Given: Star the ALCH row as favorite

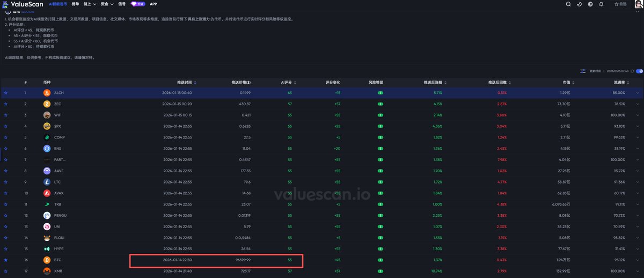Looking at the screenshot, I should click(6, 93).
